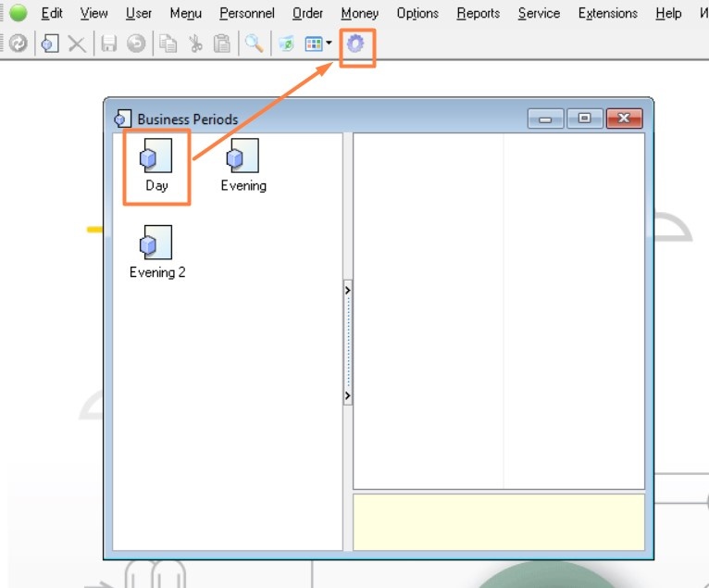Click the lower splitter arrow between panels

tap(348, 395)
